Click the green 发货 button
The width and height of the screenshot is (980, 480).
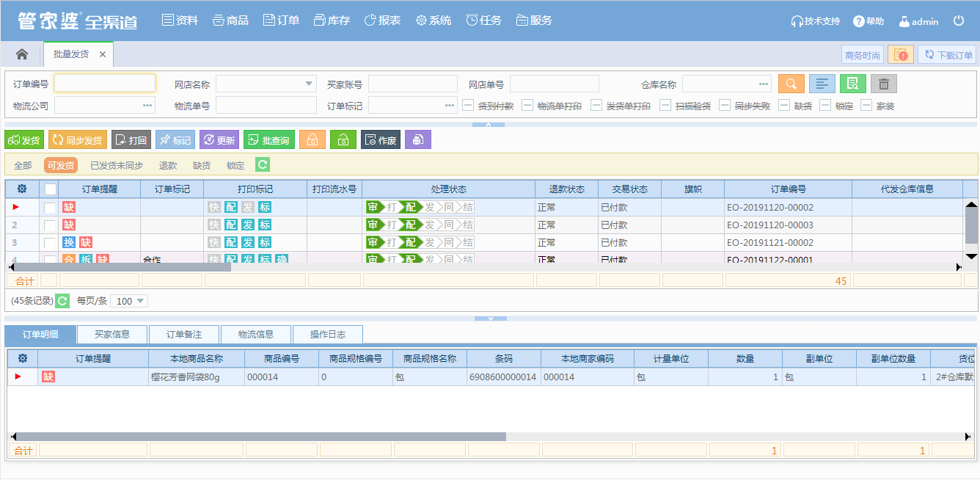(23, 140)
